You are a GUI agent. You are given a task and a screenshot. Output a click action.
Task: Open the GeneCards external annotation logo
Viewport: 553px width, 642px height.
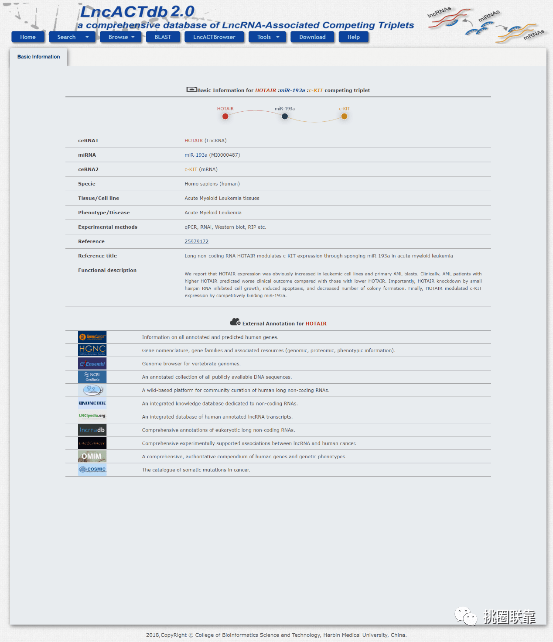coord(92,337)
